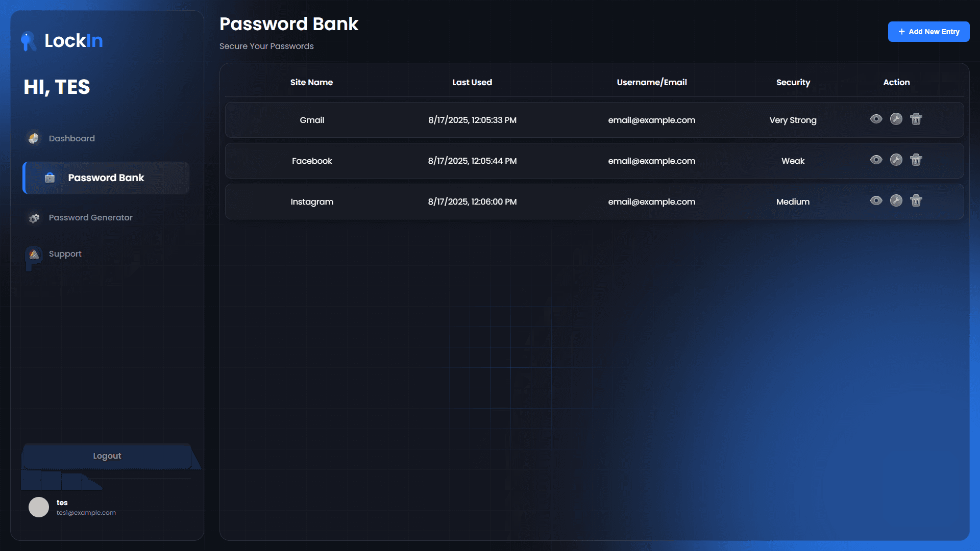Click the key icon on the Facebook row
The image size is (980, 551).
coord(896,160)
